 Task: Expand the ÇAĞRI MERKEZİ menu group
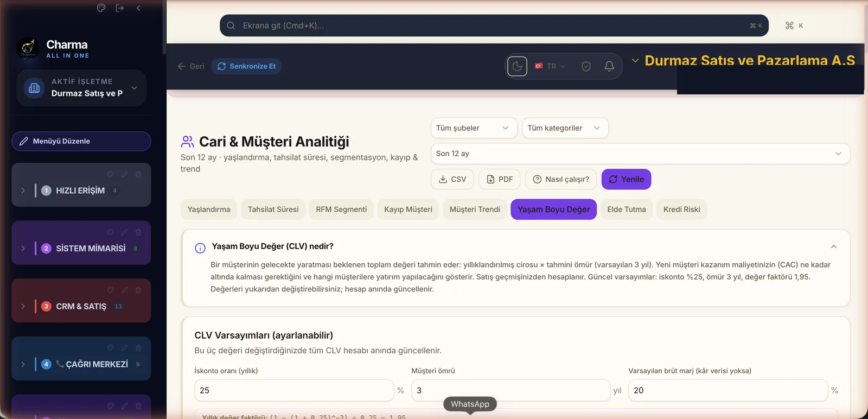[23, 364]
